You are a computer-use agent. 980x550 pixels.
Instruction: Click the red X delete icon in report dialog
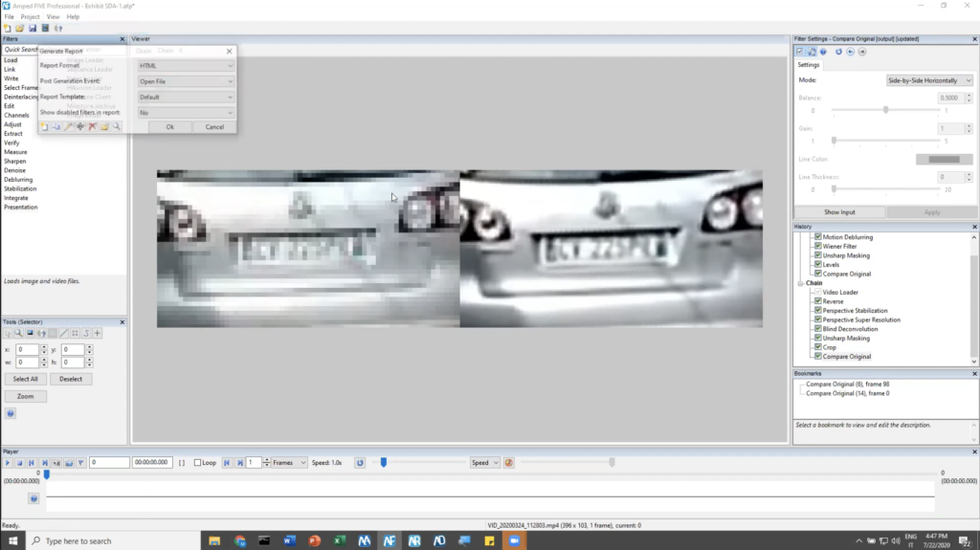93,126
